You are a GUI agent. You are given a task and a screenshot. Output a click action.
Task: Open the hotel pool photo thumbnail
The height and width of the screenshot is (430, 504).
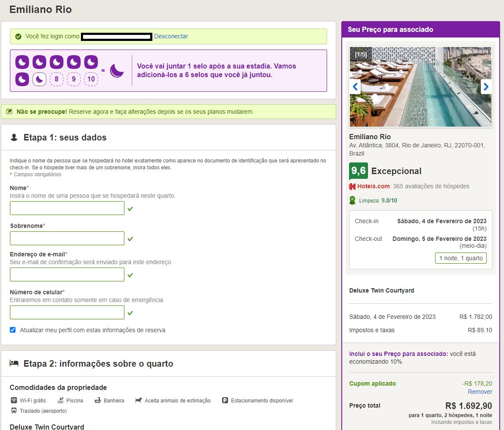pyautogui.click(x=421, y=87)
